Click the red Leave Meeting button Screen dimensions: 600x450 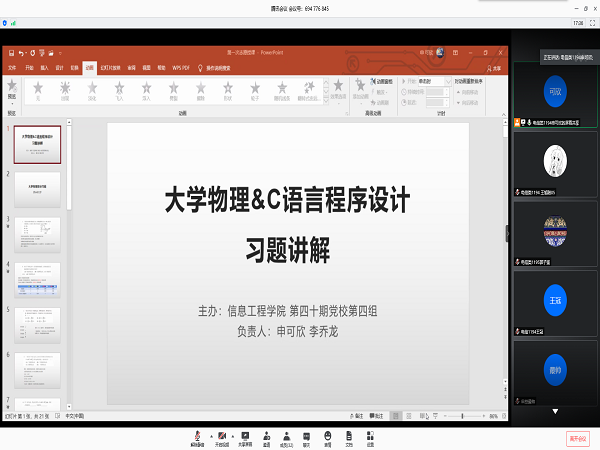[x=579, y=437]
